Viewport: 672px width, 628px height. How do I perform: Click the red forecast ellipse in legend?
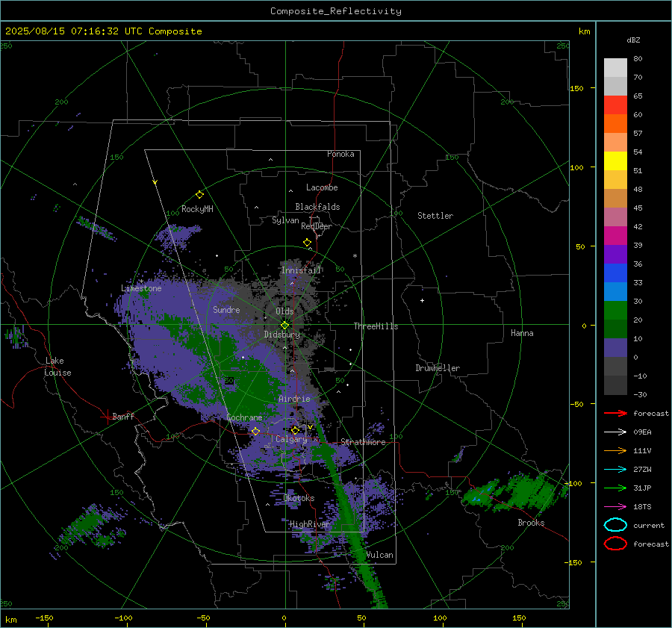pos(615,544)
